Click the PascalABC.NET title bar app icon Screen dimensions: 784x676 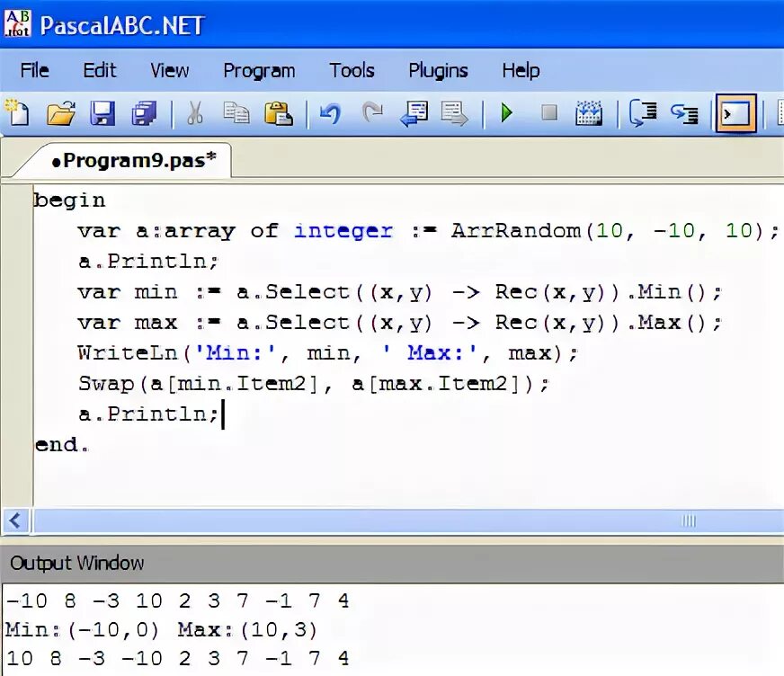18,23
